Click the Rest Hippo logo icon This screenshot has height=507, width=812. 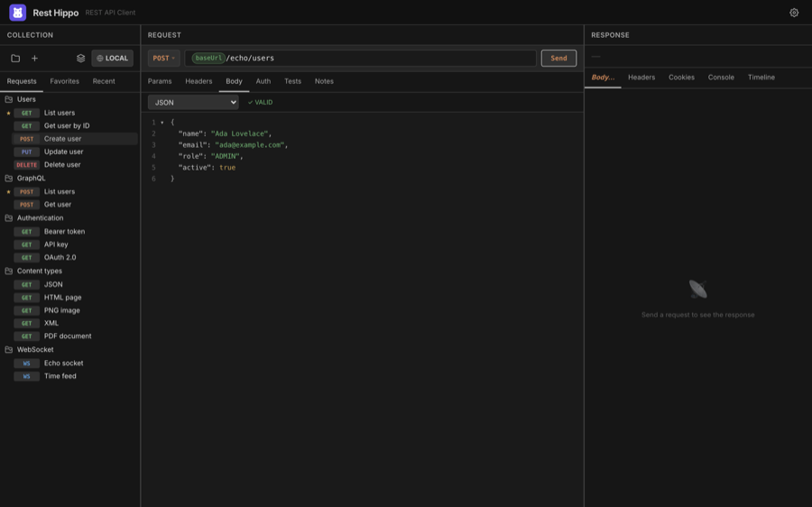pyautogui.click(x=18, y=13)
